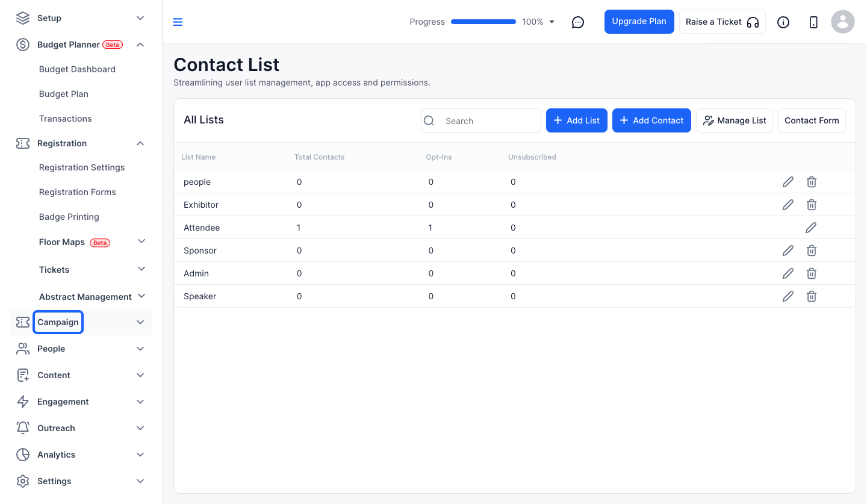Screen dimensions: 867x504
Task: Click the Setup layers icon
Action: 23,18
